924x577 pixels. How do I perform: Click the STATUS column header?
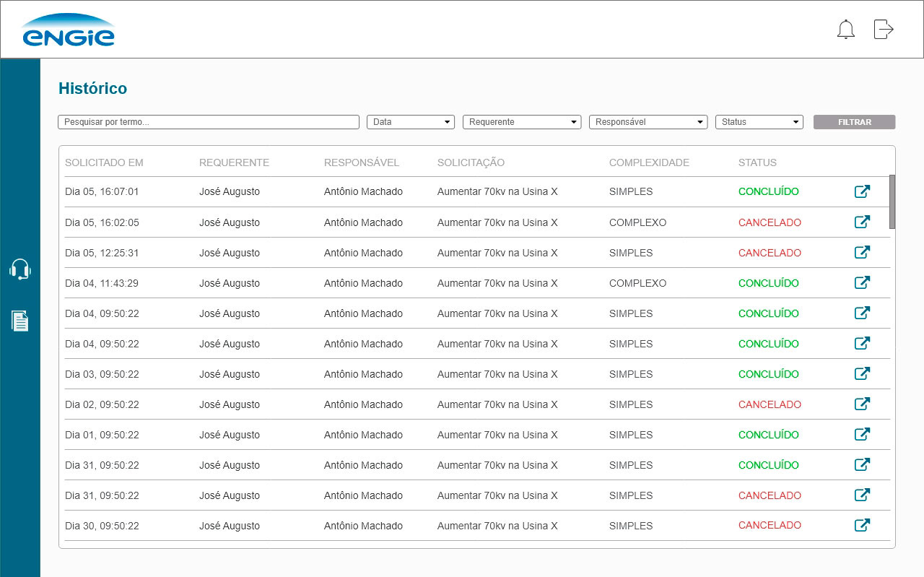(757, 162)
